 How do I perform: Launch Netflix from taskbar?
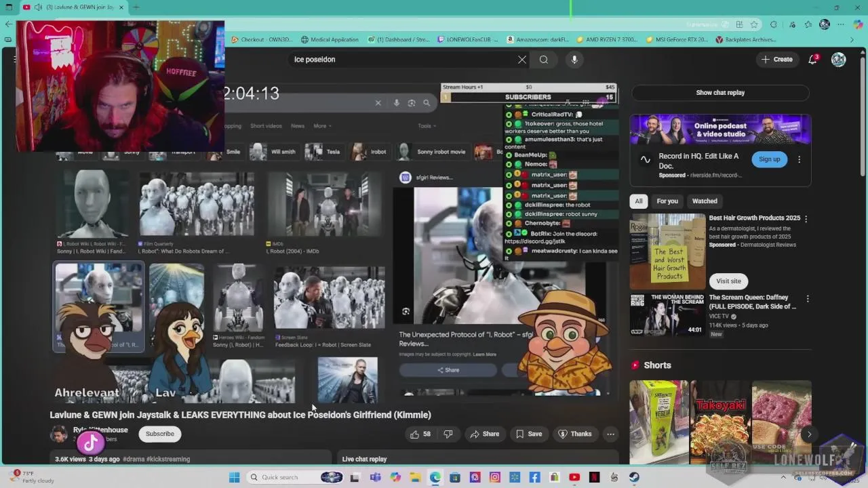595,477
